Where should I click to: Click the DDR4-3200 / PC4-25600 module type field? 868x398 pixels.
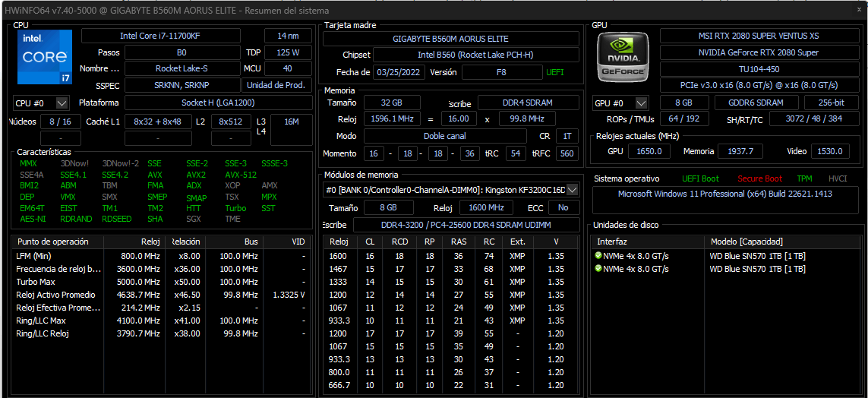[x=466, y=225]
